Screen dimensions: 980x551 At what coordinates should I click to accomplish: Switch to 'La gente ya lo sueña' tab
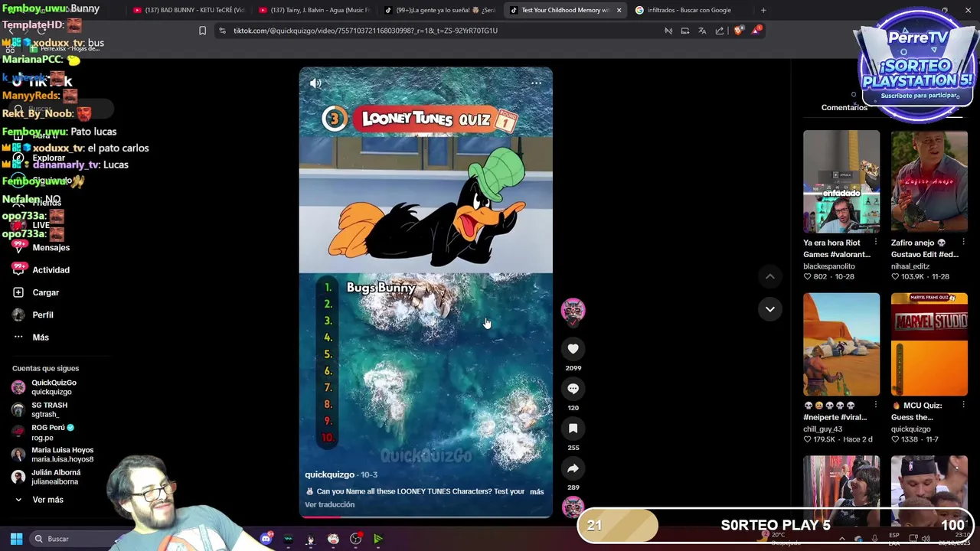pyautogui.click(x=439, y=10)
